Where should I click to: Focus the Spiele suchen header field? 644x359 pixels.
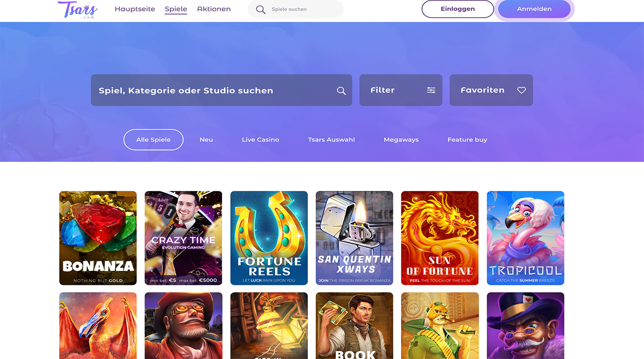click(x=296, y=9)
